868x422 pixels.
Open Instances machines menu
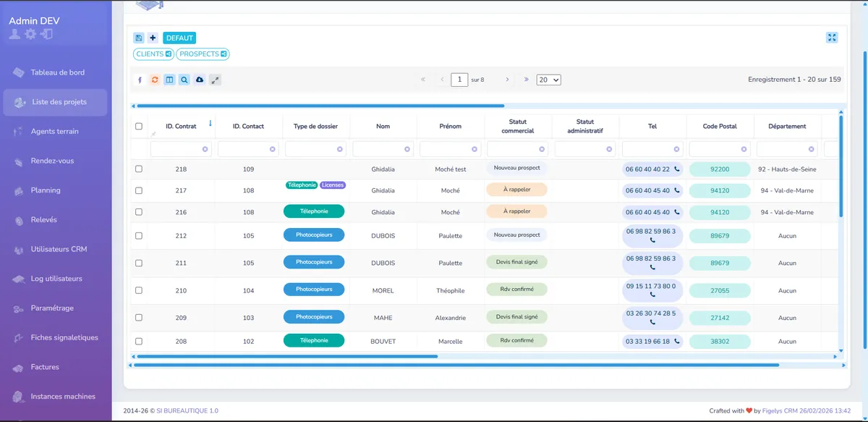(56, 397)
